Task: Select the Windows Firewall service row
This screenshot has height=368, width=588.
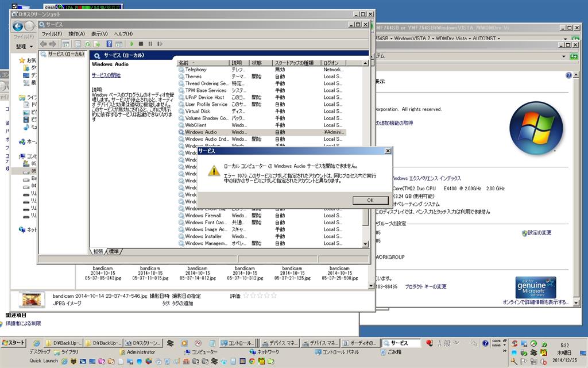Action: 261,216
